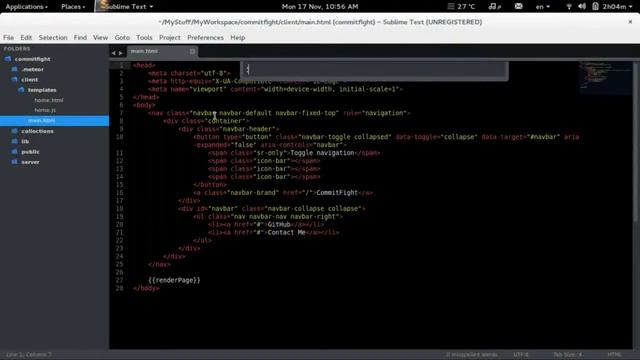Go to next tab with right arrow
The width and height of the screenshot is (640, 360).
click(x=120, y=53)
